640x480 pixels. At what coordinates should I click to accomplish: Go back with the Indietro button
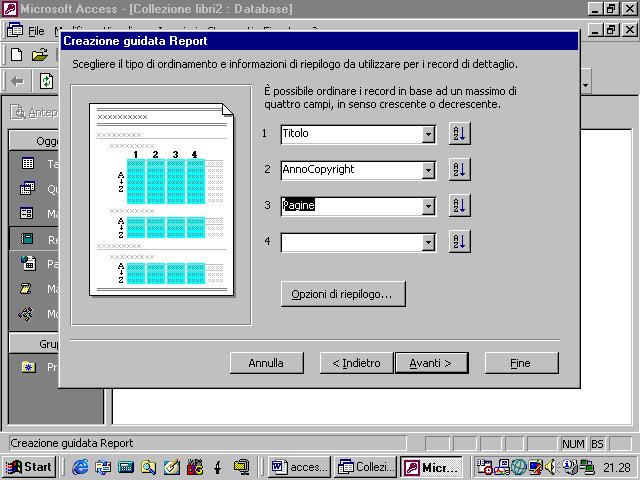click(356, 363)
